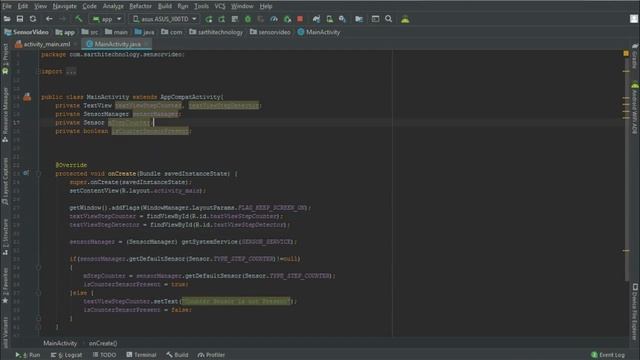
Task: Open the TODO tool window
Action: 104,355
